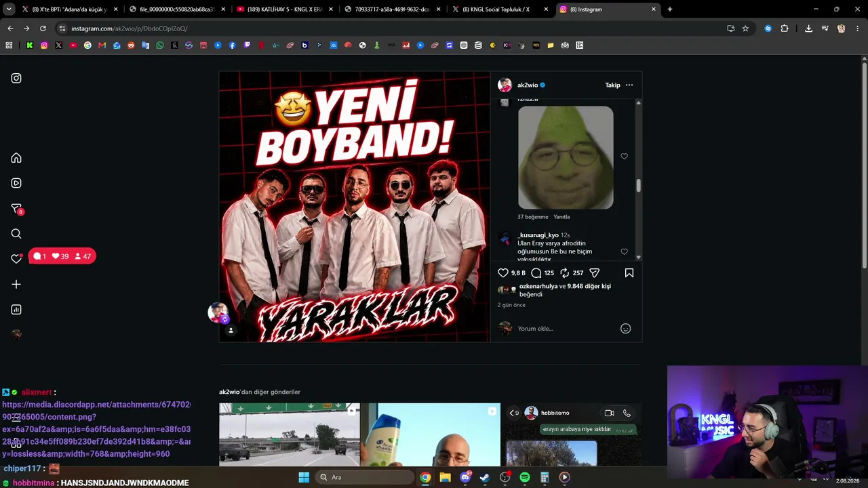Image resolution: width=868 pixels, height=488 pixels.
Task: Open the shampoo bottle reel thumbnail
Action: click(430, 434)
